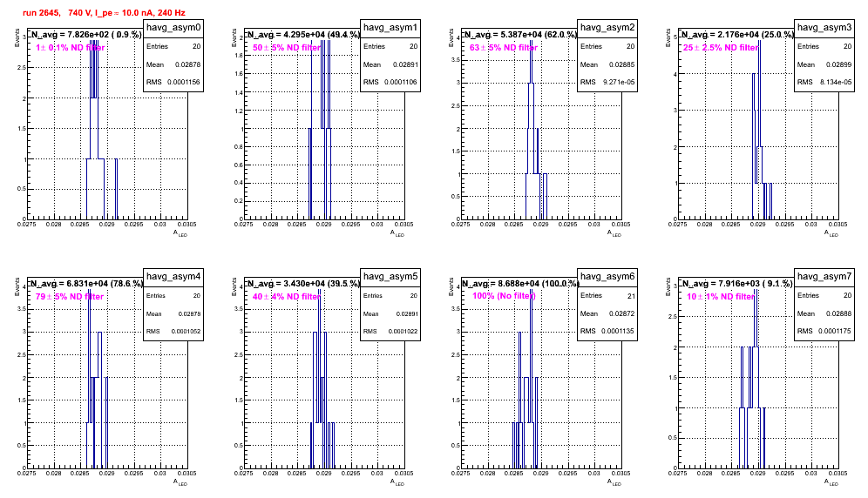Click Mean 0.02888 in havg_asym7 stats
This screenshot has width=868, height=498.
click(824, 313)
